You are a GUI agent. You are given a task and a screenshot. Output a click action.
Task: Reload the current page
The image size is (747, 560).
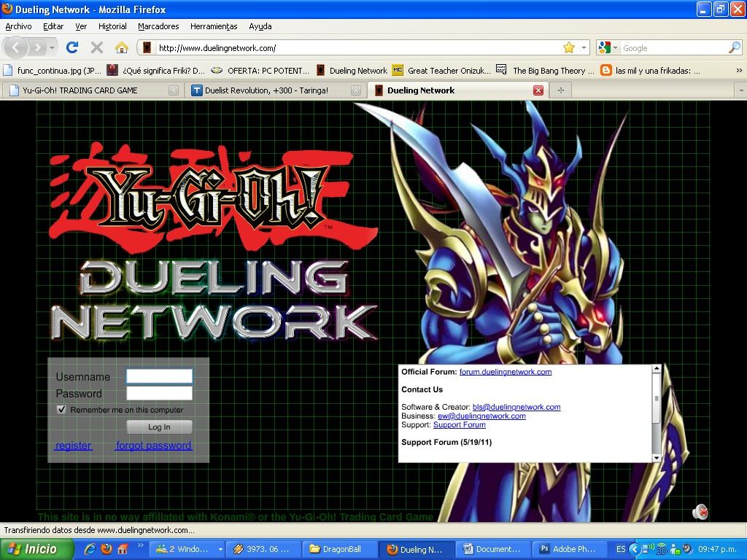[x=72, y=47]
